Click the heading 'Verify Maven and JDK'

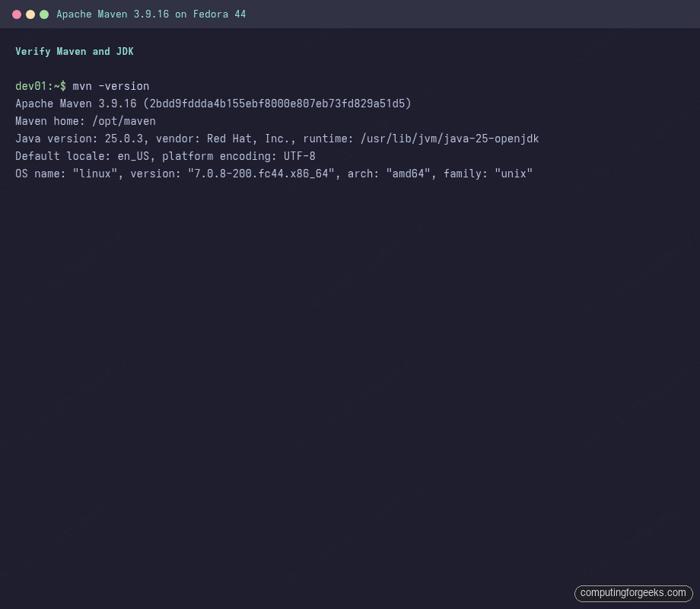point(75,51)
